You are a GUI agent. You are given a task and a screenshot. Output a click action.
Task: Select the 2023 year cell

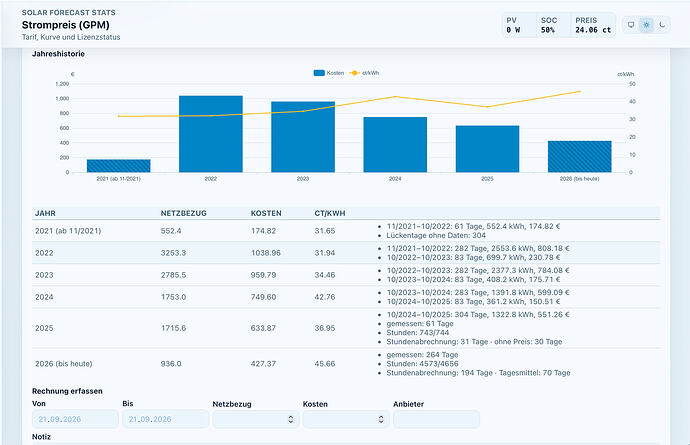pyautogui.click(x=44, y=275)
